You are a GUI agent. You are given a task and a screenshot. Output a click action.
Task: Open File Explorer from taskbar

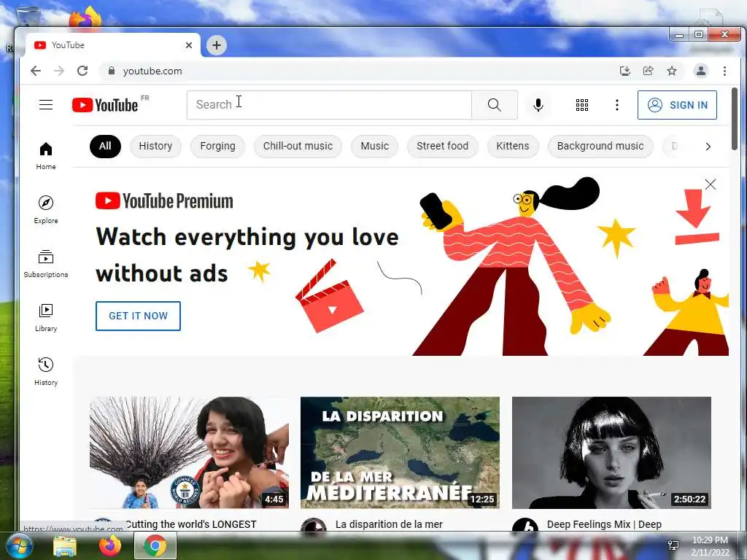pyautogui.click(x=65, y=545)
